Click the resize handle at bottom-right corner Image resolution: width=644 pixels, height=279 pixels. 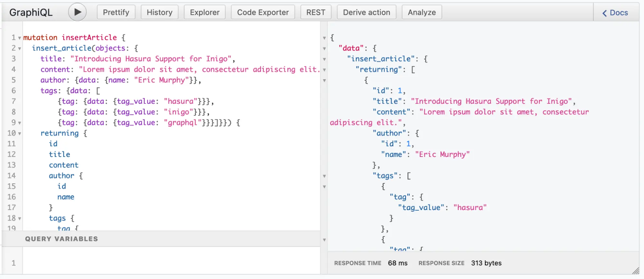(636, 271)
